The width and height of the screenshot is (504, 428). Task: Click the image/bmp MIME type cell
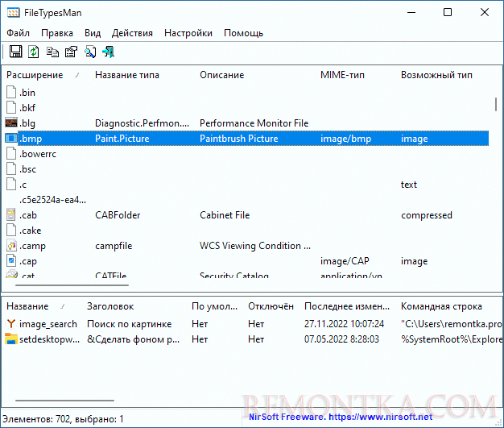(x=345, y=139)
